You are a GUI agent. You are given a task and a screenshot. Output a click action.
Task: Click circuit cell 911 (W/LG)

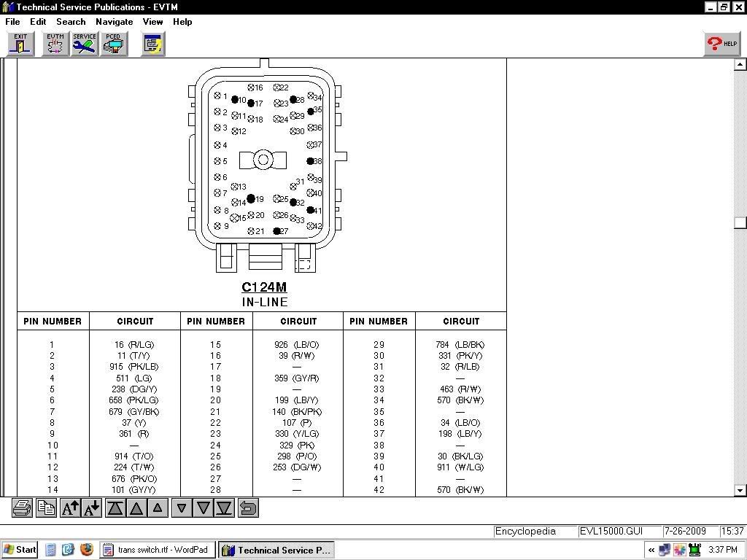pyautogui.click(x=460, y=467)
